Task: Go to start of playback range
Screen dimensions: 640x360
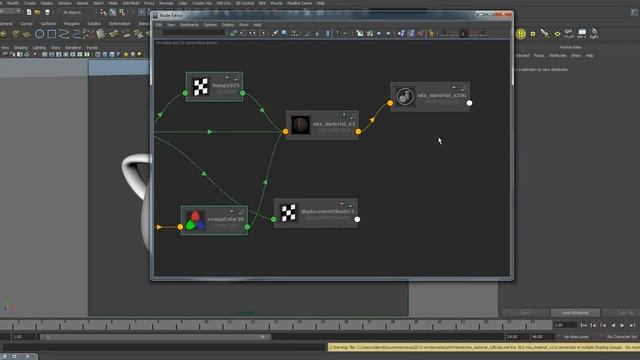Action: click(x=584, y=325)
